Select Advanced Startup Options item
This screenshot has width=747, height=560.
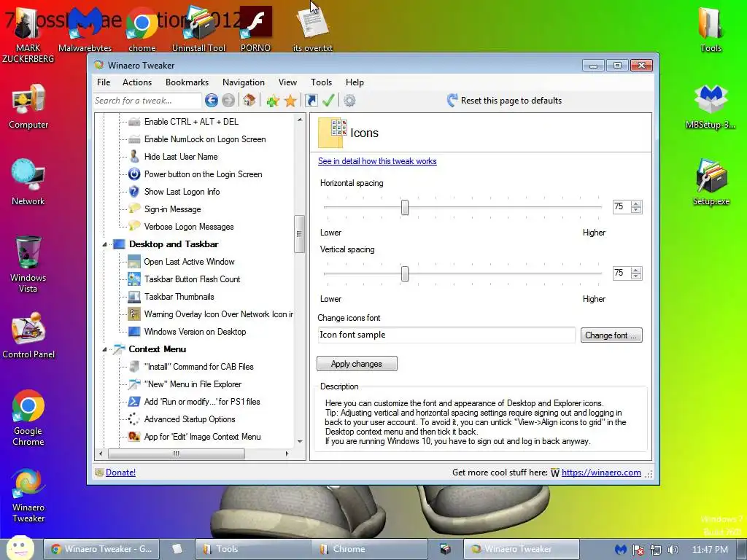(190, 419)
